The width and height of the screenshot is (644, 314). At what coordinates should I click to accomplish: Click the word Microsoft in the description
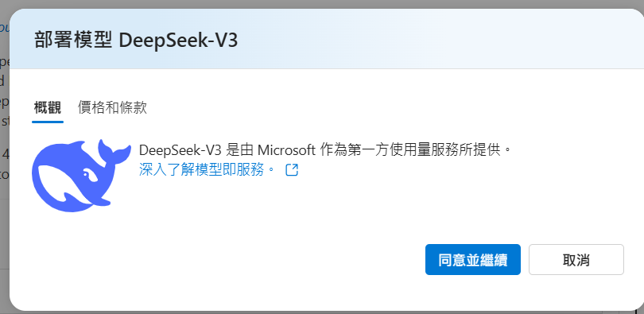coord(286,149)
